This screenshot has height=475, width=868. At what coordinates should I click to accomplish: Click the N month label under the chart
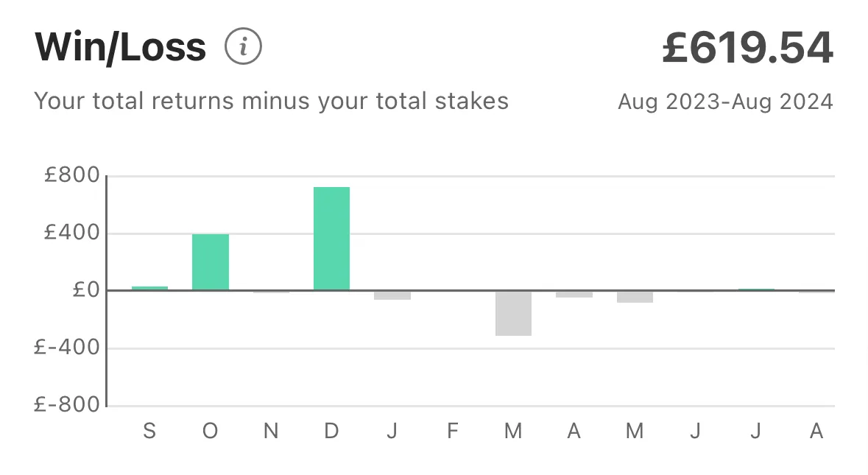(x=271, y=431)
